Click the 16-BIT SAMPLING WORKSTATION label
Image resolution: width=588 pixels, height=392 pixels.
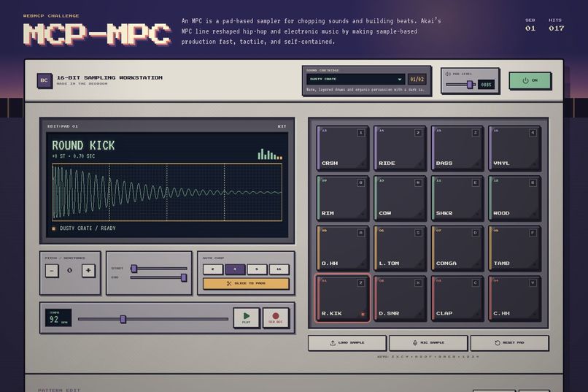click(x=109, y=77)
